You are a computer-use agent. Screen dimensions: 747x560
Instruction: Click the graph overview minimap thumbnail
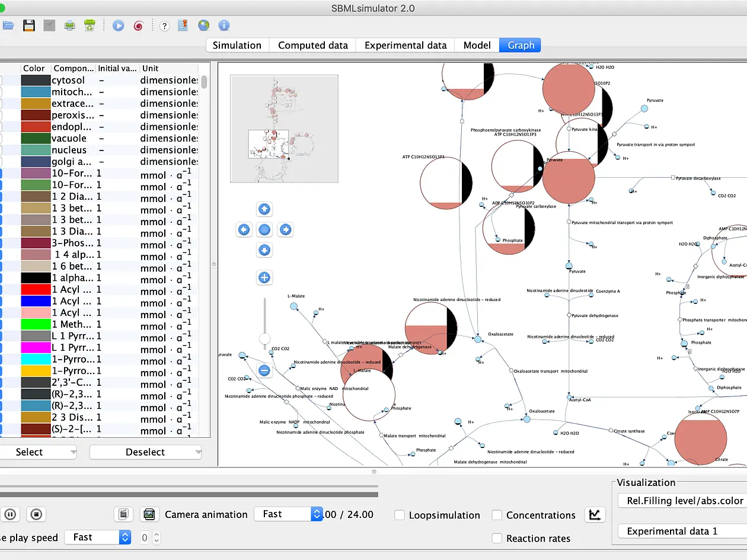284,129
